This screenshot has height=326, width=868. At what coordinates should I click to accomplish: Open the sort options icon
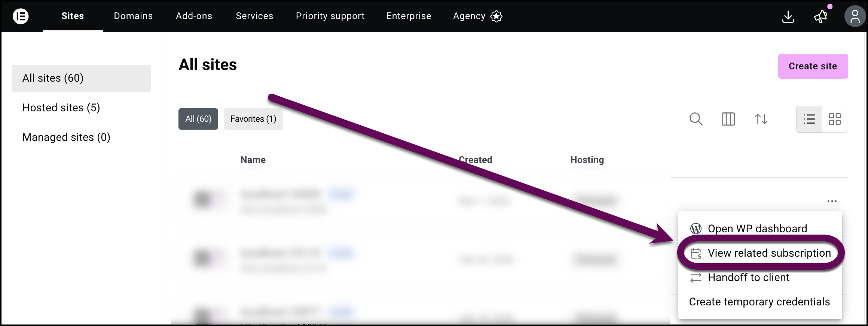click(760, 119)
